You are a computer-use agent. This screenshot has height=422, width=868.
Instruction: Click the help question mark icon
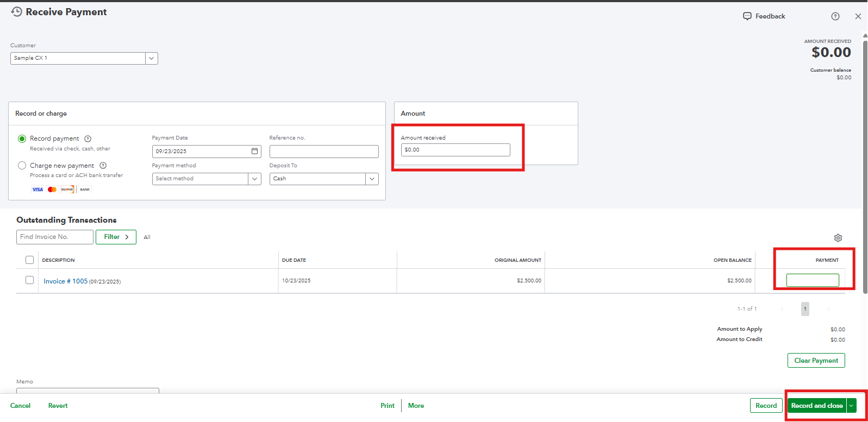pyautogui.click(x=835, y=16)
